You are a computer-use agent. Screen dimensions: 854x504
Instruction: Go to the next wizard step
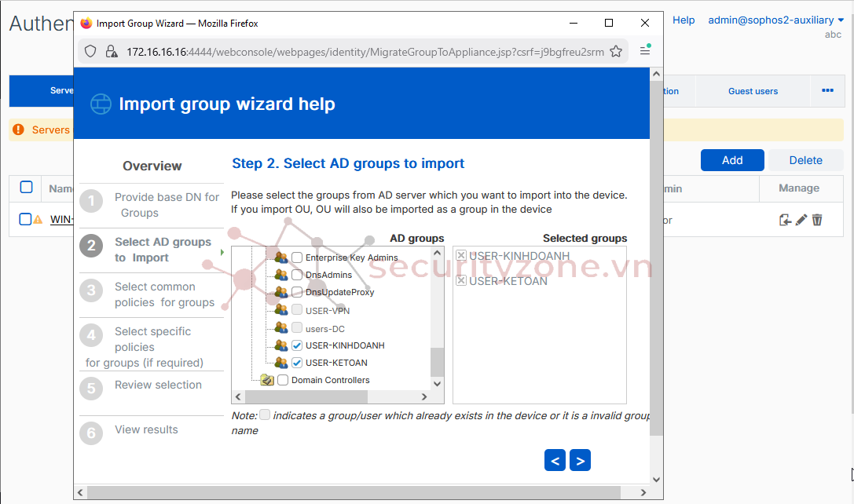(580, 461)
